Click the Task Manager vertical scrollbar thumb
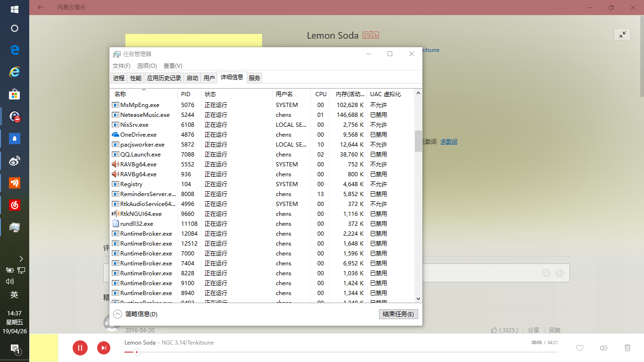This screenshot has width=644, height=362. (418, 141)
